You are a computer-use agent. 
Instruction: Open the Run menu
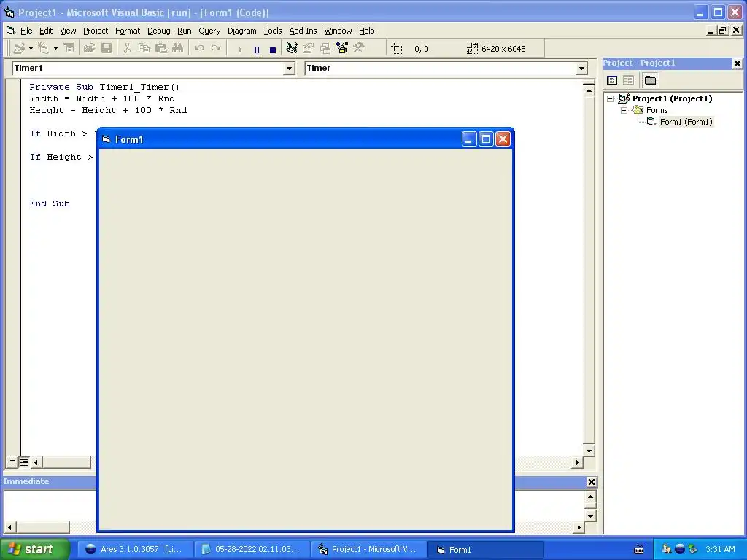(x=185, y=31)
